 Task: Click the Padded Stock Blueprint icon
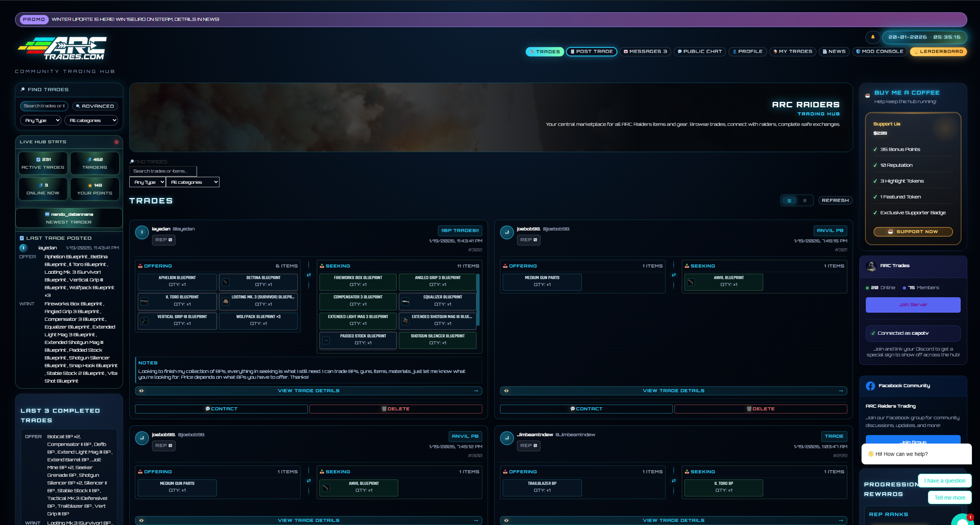[x=326, y=340]
